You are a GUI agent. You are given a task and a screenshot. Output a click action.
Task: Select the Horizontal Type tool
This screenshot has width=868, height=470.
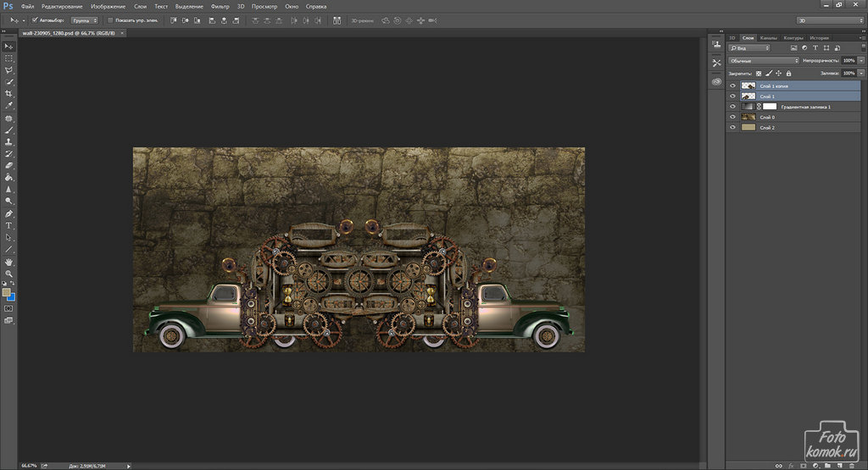coord(9,226)
